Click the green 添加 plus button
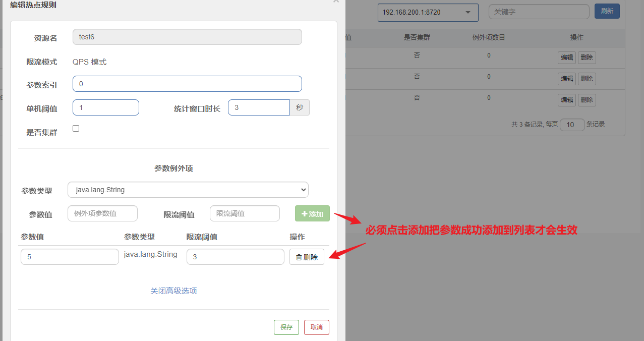This screenshot has height=341, width=644. (x=312, y=213)
